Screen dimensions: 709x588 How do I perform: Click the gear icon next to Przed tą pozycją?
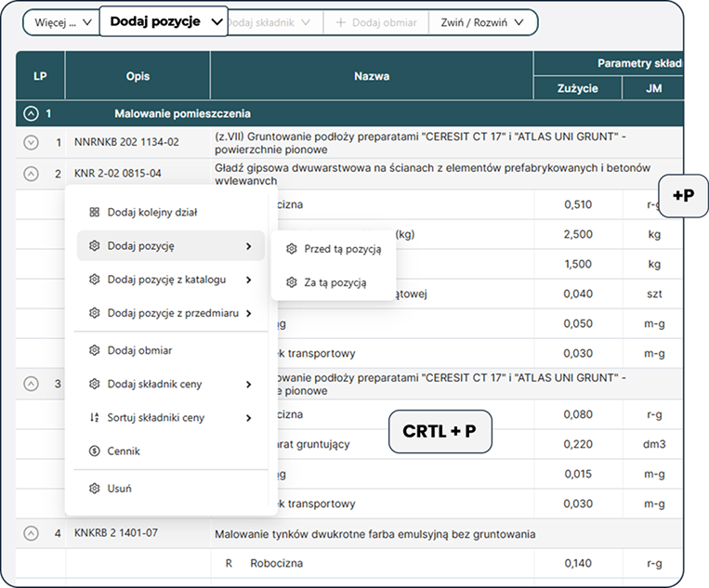[x=291, y=249]
